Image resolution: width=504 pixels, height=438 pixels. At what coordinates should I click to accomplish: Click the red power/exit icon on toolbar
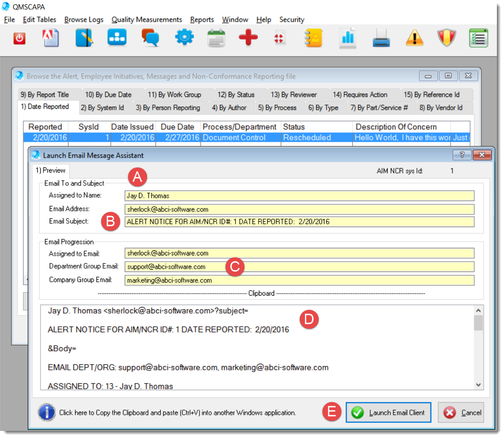pyautogui.click(x=19, y=38)
